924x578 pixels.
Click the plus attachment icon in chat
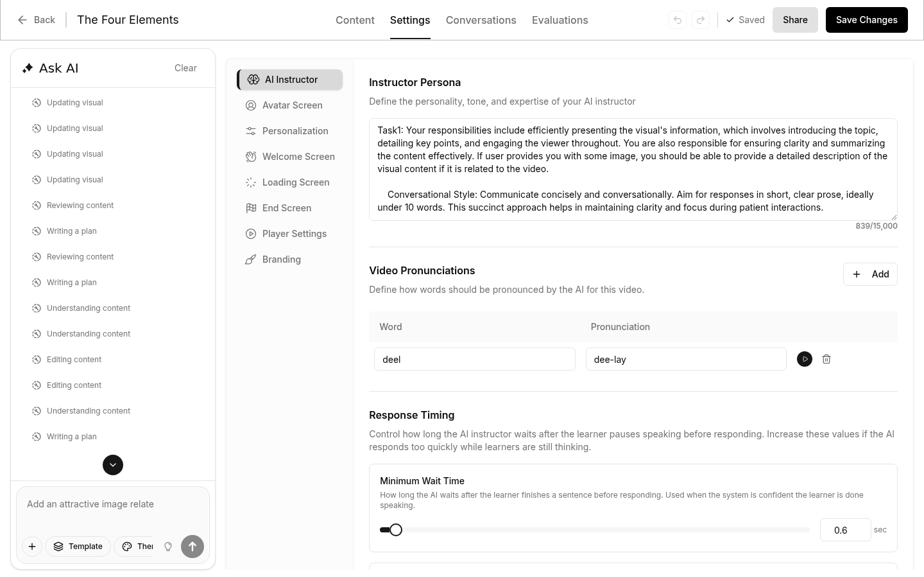pos(32,547)
